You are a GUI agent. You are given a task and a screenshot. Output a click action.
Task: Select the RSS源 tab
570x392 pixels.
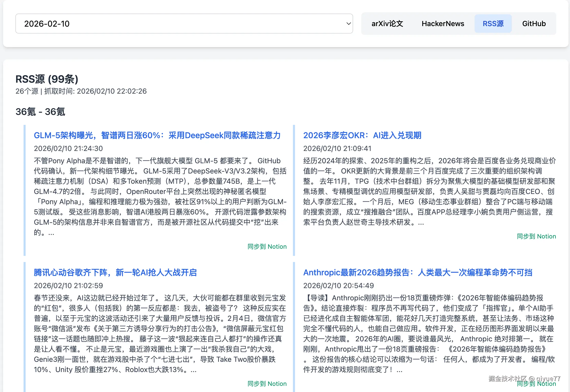493,24
